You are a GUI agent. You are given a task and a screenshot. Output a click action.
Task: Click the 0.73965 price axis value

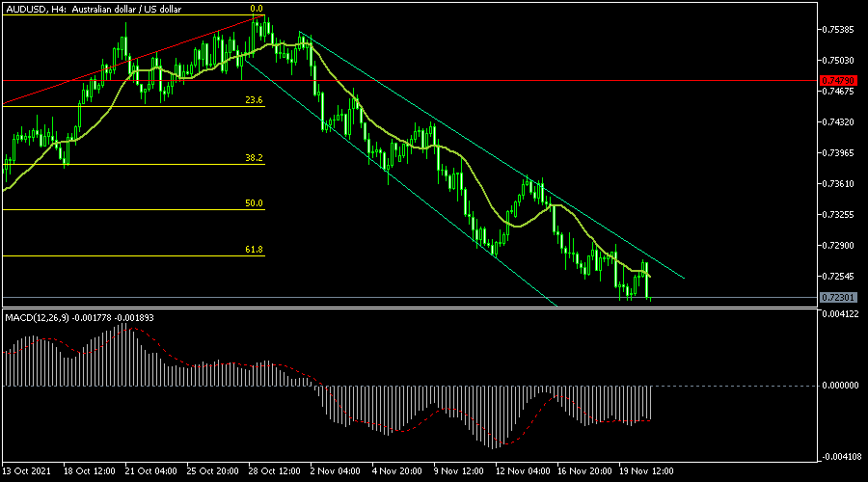(x=837, y=152)
